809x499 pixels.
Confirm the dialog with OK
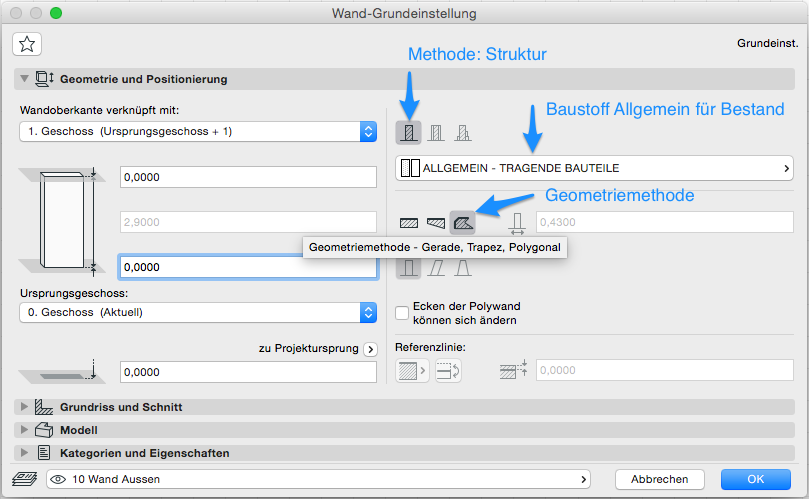pos(755,479)
